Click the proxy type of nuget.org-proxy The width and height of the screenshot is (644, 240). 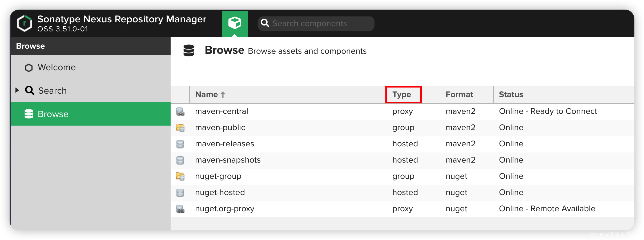(x=402, y=209)
